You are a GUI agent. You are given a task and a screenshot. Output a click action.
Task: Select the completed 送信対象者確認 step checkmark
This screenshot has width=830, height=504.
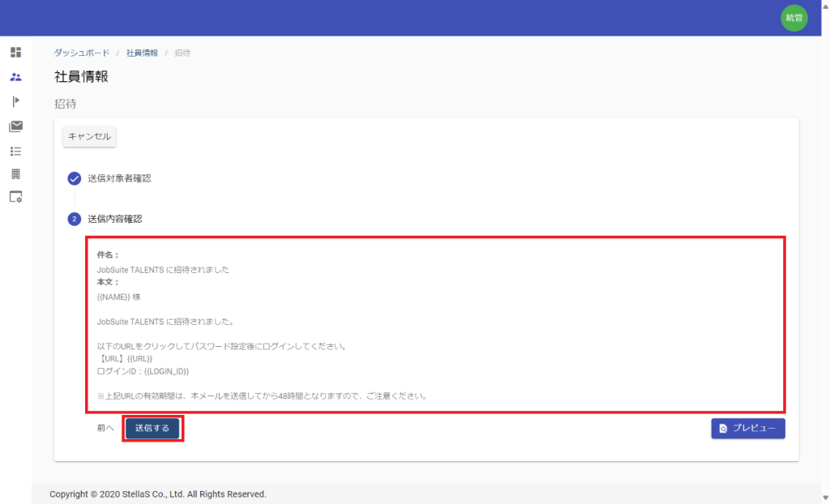click(x=74, y=178)
